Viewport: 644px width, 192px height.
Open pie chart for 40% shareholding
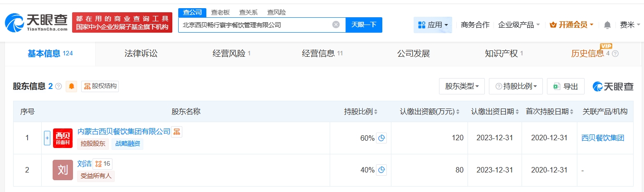click(381, 170)
